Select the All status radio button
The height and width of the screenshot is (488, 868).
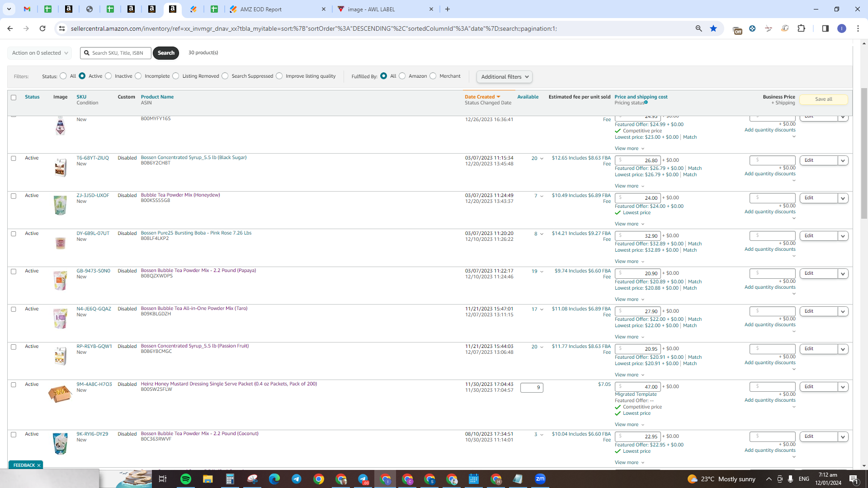(x=63, y=76)
